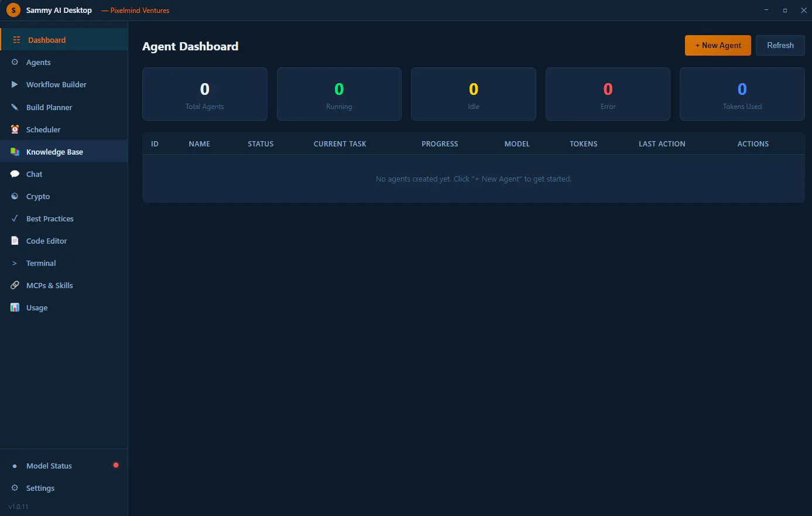Click the Tokens Used stat card
This screenshot has width=812, height=516.
point(742,94)
